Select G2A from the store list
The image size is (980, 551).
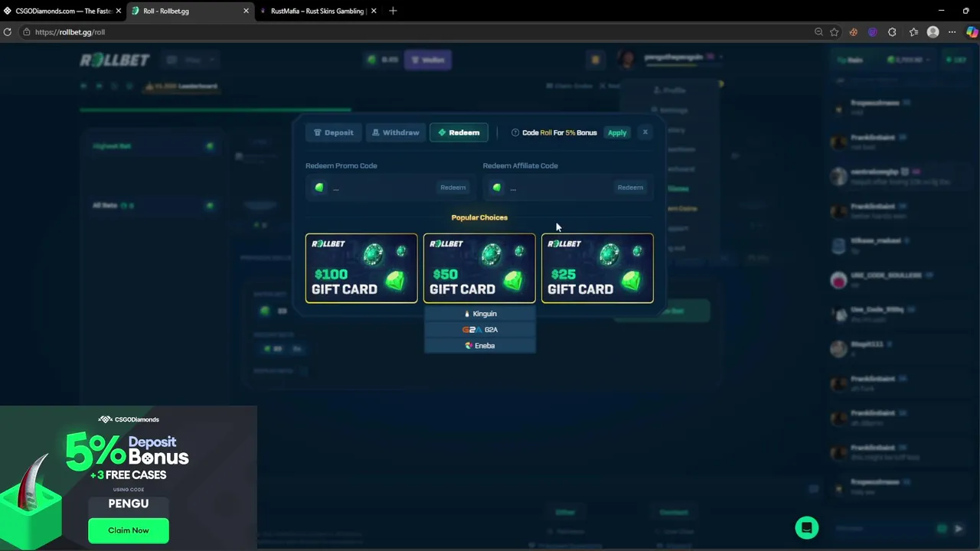[x=480, y=330]
